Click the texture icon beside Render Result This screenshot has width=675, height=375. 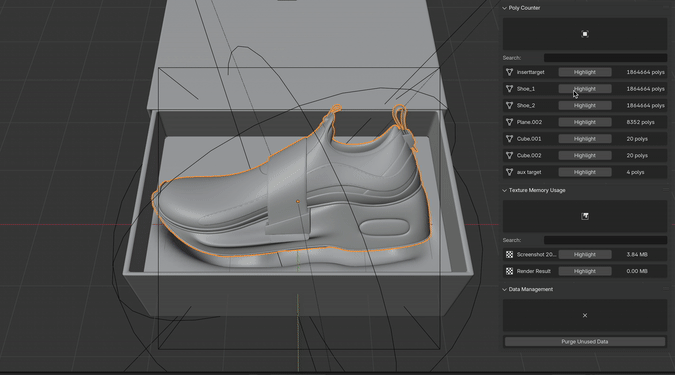tap(509, 271)
